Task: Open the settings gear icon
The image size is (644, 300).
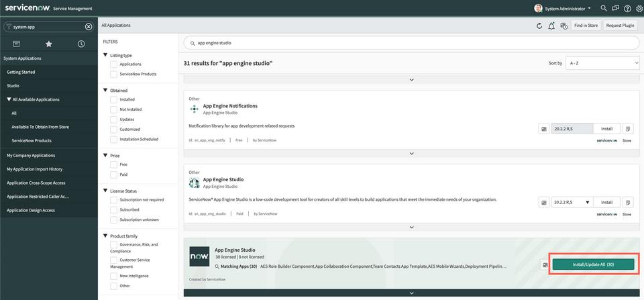Action: click(x=639, y=8)
